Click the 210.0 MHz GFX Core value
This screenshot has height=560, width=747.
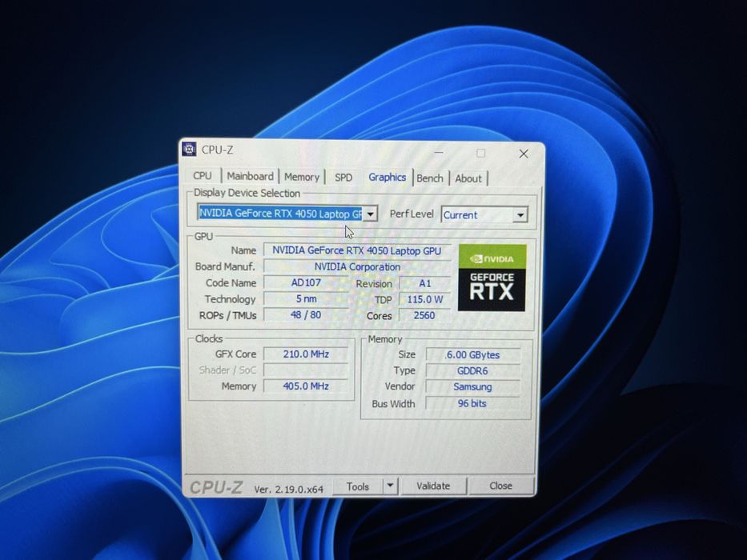[x=306, y=354]
